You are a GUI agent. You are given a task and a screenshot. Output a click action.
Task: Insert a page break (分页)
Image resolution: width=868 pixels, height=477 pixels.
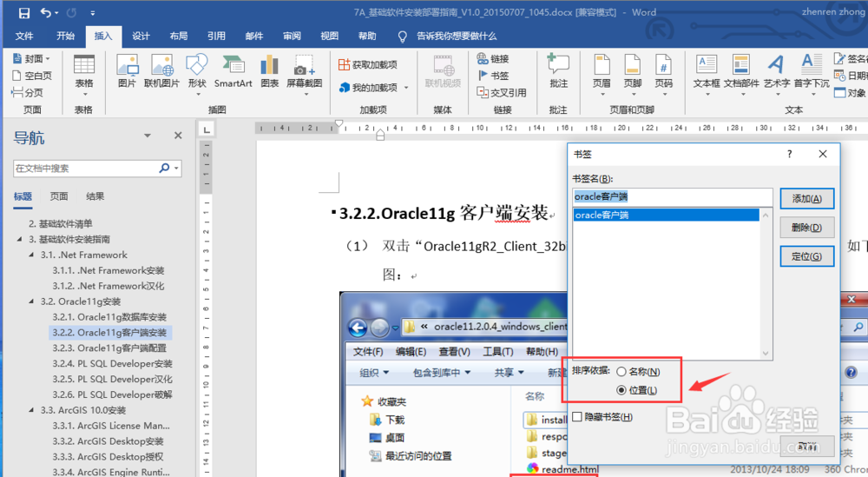(27, 92)
